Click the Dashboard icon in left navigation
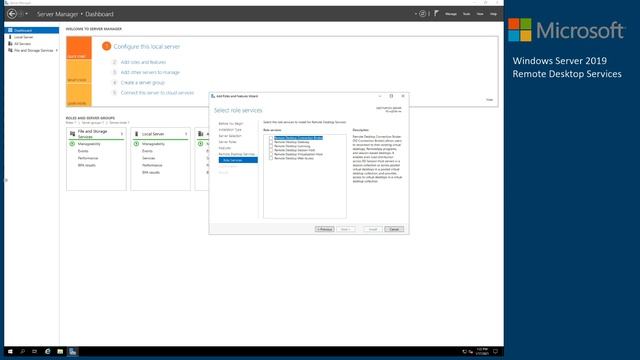The height and width of the screenshot is (360, 640). pos(10,30)
